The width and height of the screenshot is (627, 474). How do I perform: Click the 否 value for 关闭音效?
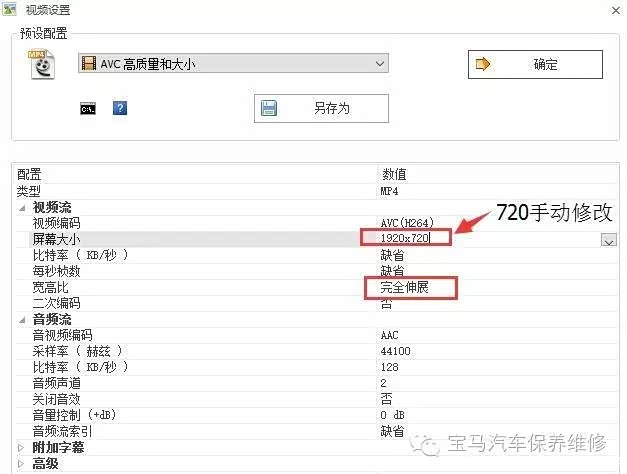pos(386,399)
